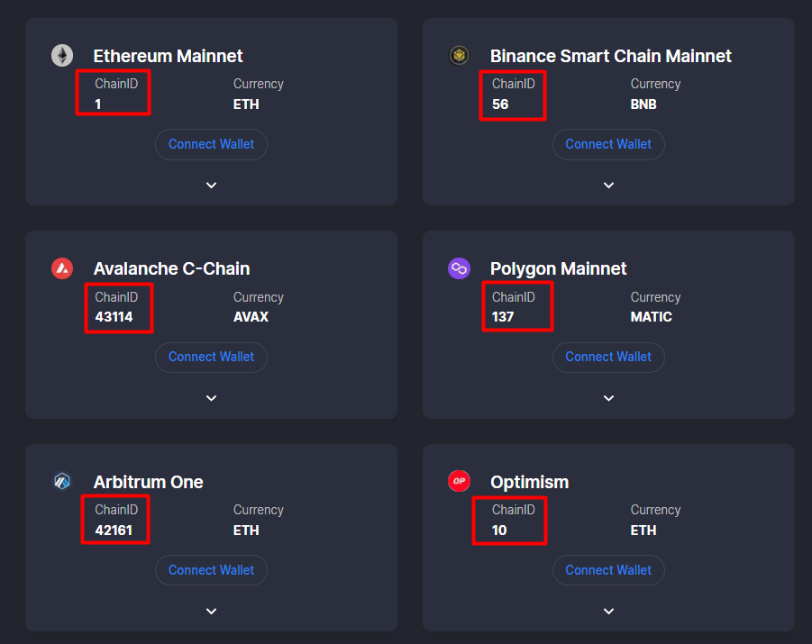
Task: Click the Avalanche C-Chain title
Action: tap(171, 268)
